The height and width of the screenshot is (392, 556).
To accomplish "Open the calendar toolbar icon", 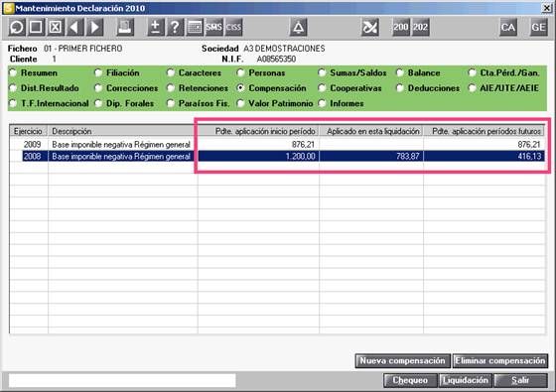I will 195,28.
